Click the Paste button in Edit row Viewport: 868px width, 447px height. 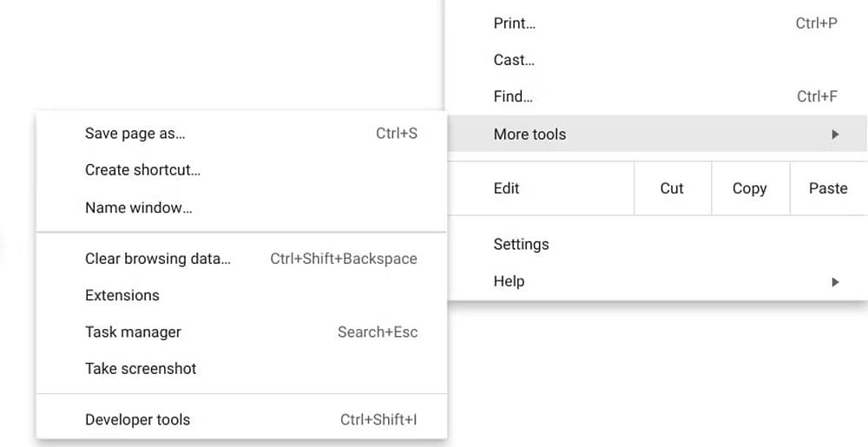[x=828, y=188]
